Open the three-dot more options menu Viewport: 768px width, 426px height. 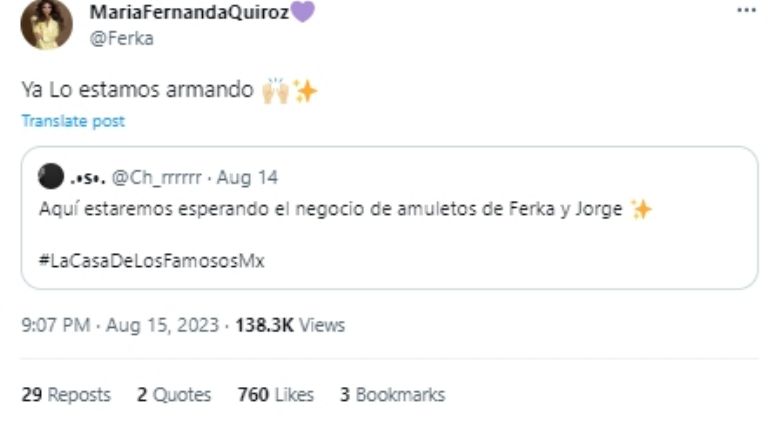click(x=746, y=10)
